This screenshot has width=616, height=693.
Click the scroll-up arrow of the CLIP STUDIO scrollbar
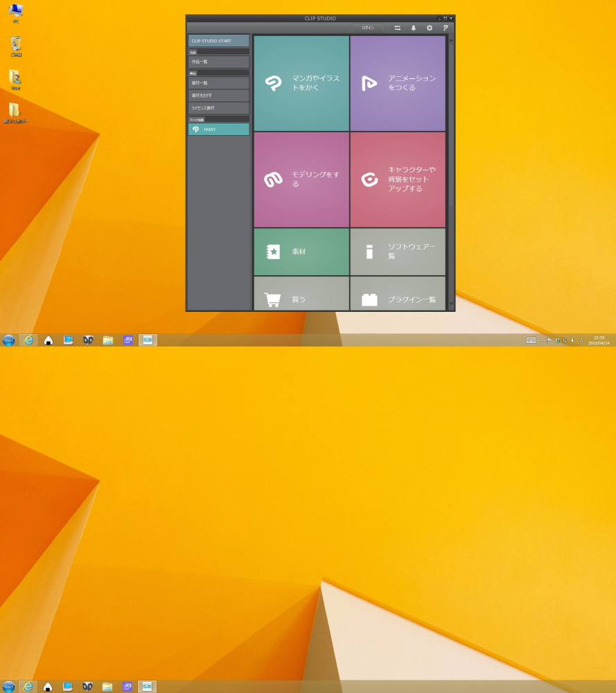pyautogui.click(x=450, y=41)
